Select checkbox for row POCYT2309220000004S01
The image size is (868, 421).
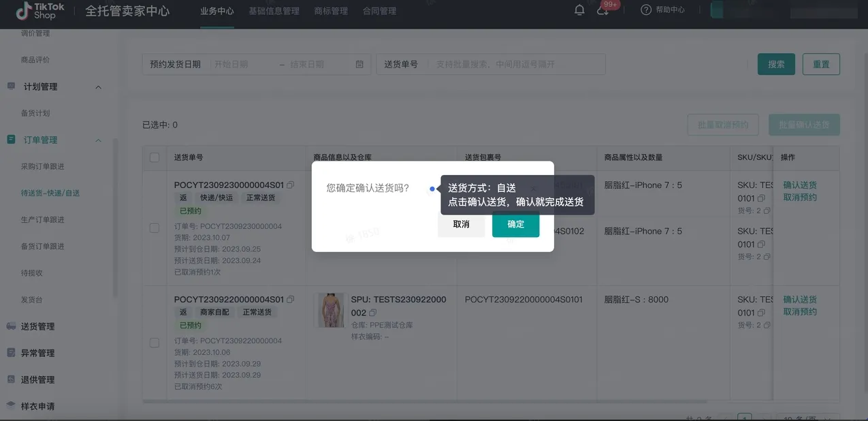155,343
